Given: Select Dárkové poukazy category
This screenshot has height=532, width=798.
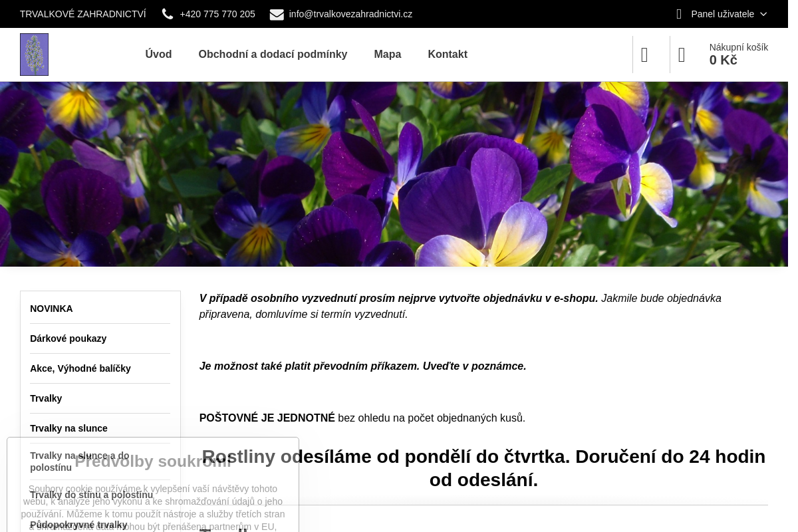Looking at the screenshot, I should point(100,338).
